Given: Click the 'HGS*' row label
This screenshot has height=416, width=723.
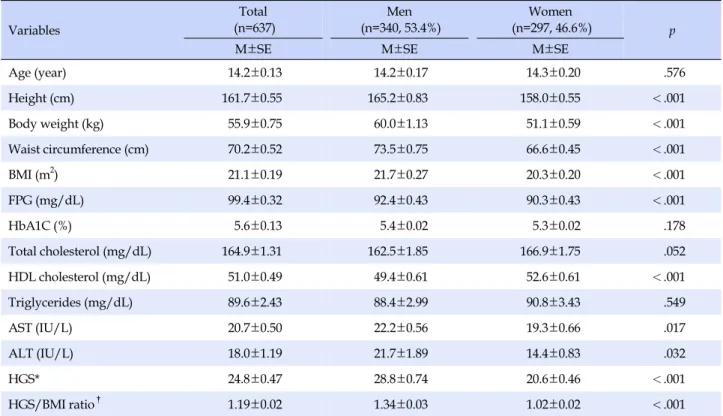Looking at the screenshot, I should [x=24, y=379].
